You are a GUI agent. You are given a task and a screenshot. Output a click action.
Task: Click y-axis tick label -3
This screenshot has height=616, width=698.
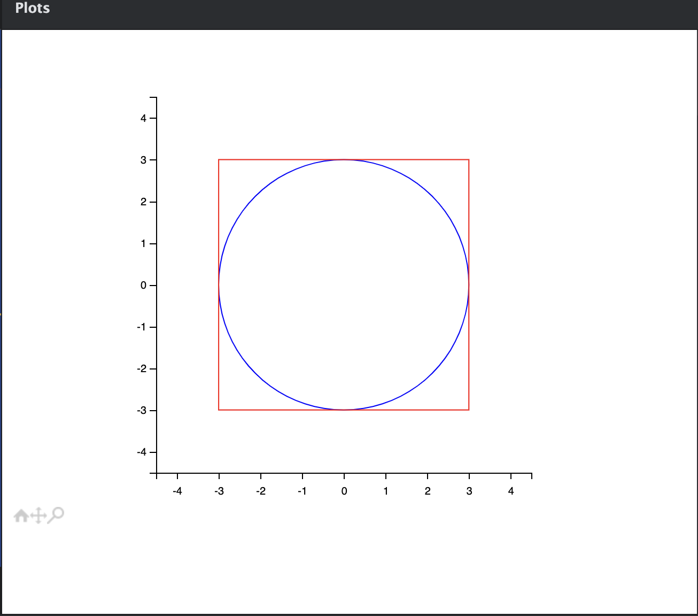coord(142,410)
